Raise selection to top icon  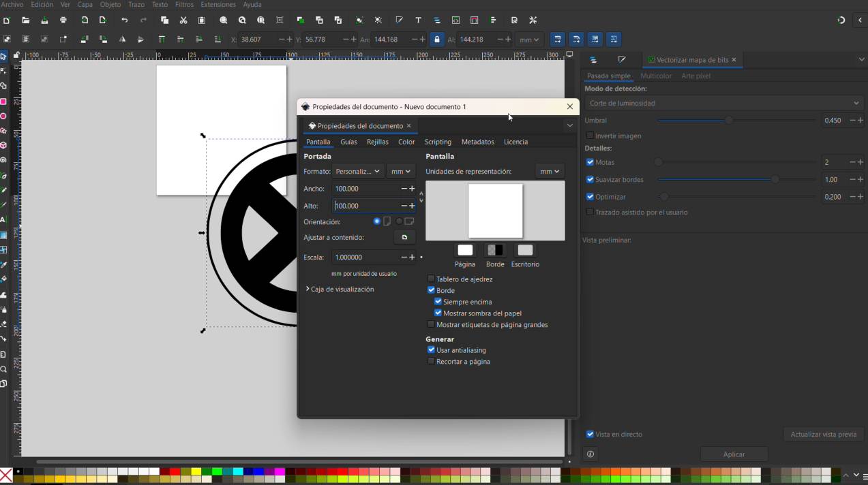(x=162, y=40)
